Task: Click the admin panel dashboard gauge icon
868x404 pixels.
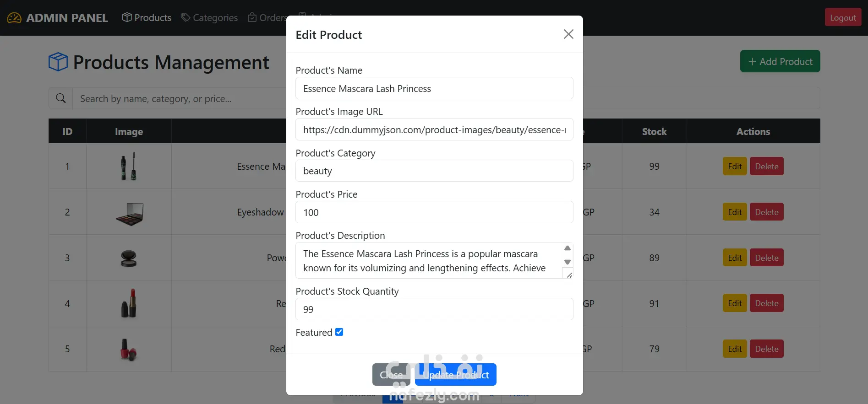Action: [x=14, y=18]
